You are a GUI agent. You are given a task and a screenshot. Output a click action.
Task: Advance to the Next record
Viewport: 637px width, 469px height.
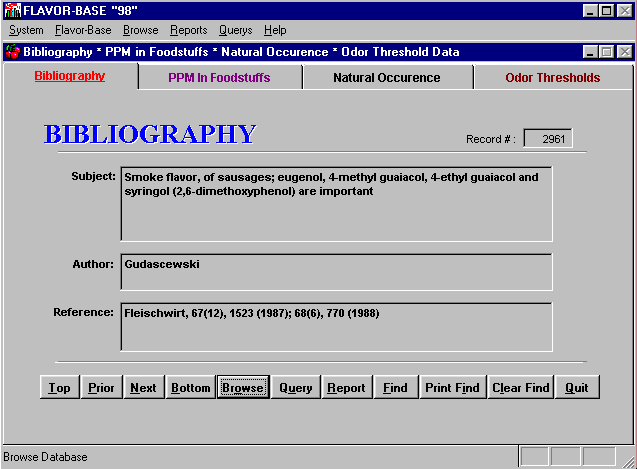coord(143,388)
